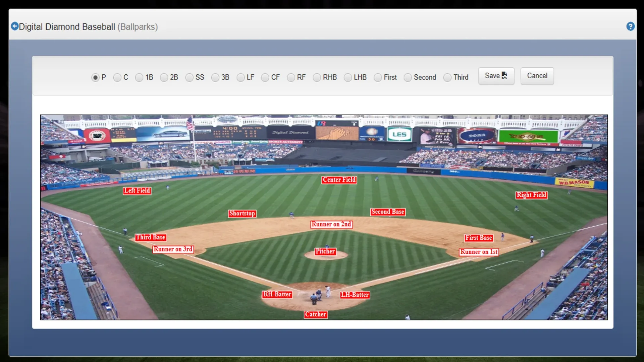Click the Shortstop position label
This screenshot has height=362, width=644.
point(242,214)
